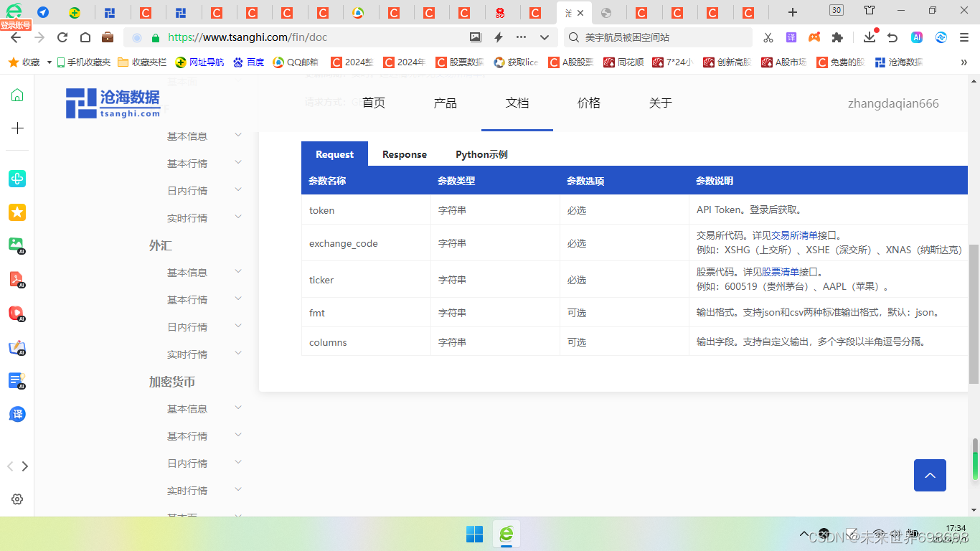This screenshot has height=551, width=980.
Task: Open 产品 in site navigation
Action: tap(446, 103)
